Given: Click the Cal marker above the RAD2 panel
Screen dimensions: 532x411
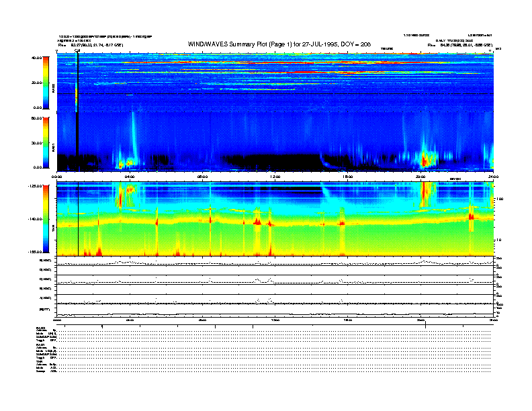Looking at the screenshot, I should click(77, 51).
